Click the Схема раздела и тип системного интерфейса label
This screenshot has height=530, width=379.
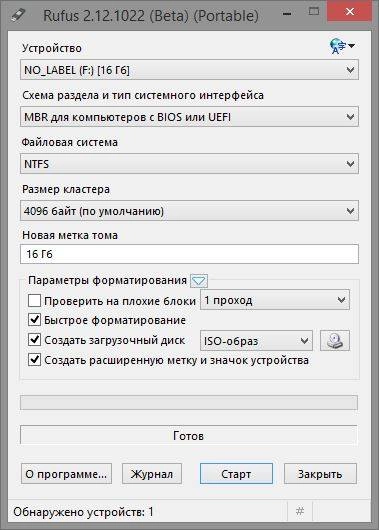click(x=143, y=95)
